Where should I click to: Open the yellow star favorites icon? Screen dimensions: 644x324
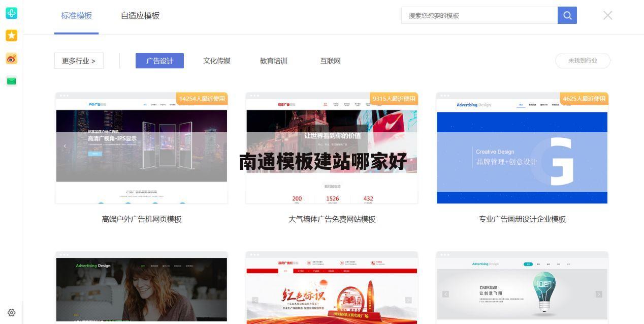pos(11,35)
